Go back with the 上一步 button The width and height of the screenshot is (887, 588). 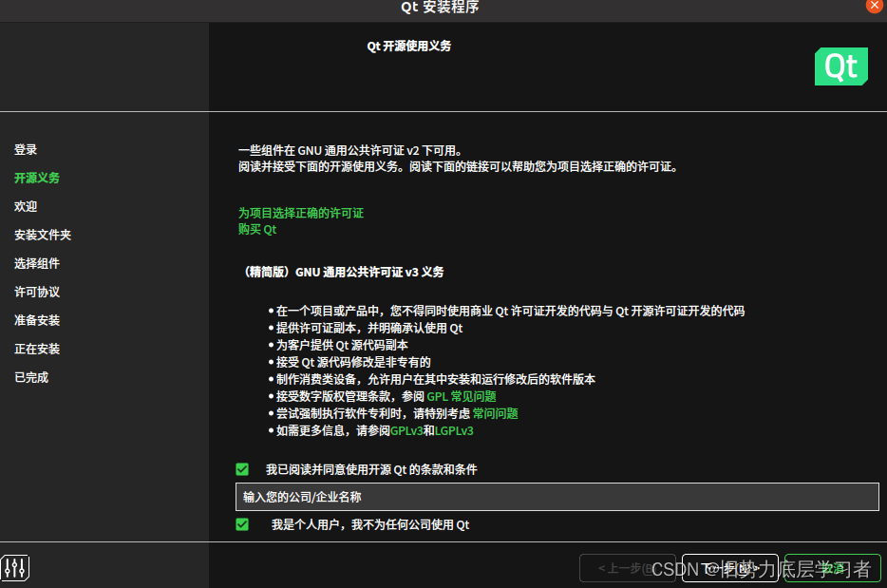click(x=628, y=568)
